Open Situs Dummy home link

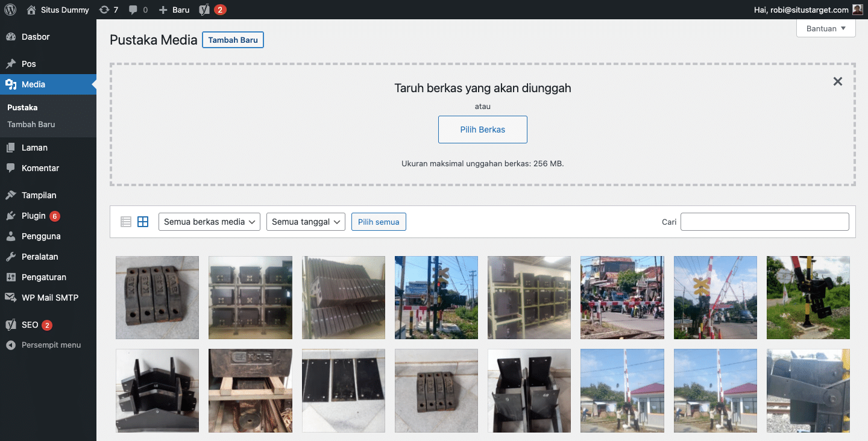click(58, 10)
